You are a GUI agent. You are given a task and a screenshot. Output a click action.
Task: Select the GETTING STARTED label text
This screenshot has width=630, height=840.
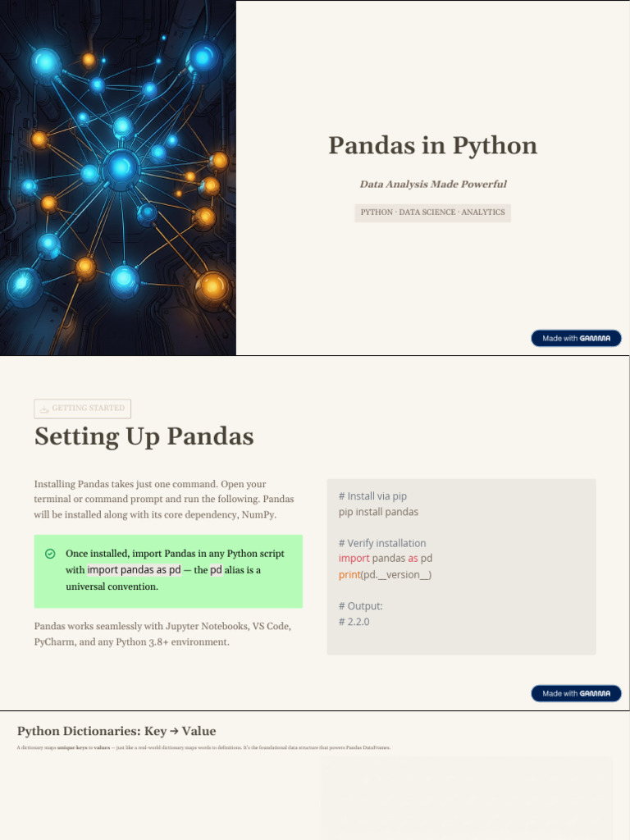pos(89,409)
